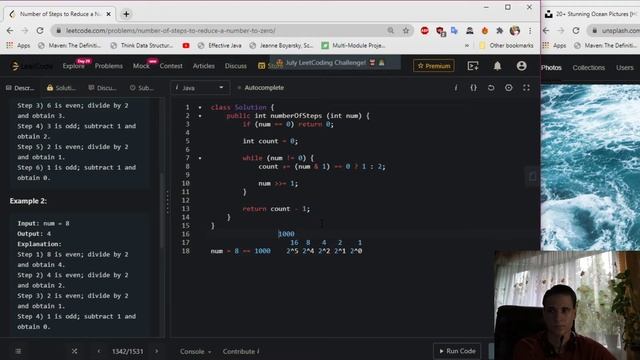Open the problem list icon at bottom left

[x=18, y=351]
